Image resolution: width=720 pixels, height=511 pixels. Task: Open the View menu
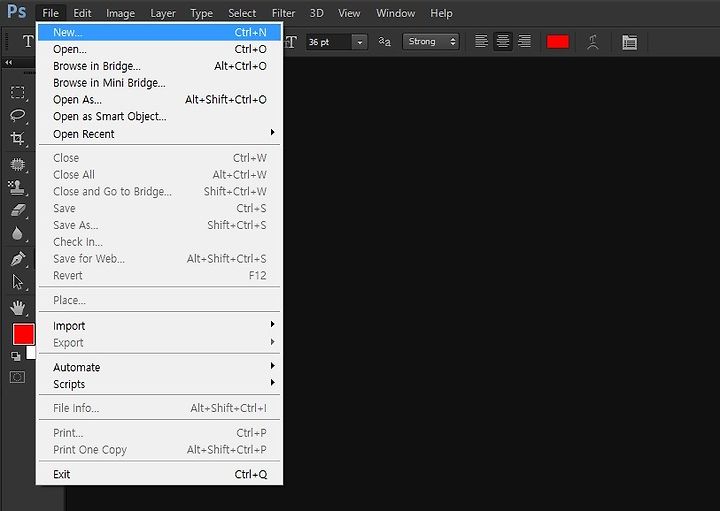pos(349,13)
